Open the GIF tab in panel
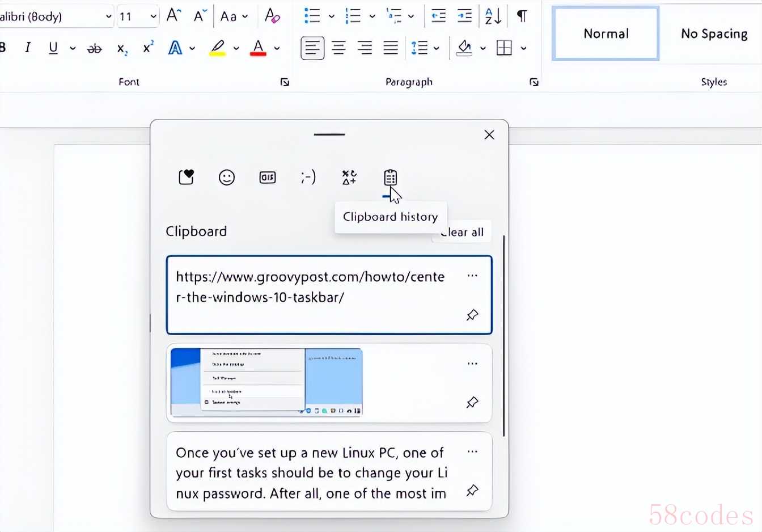 click(268, 178)
